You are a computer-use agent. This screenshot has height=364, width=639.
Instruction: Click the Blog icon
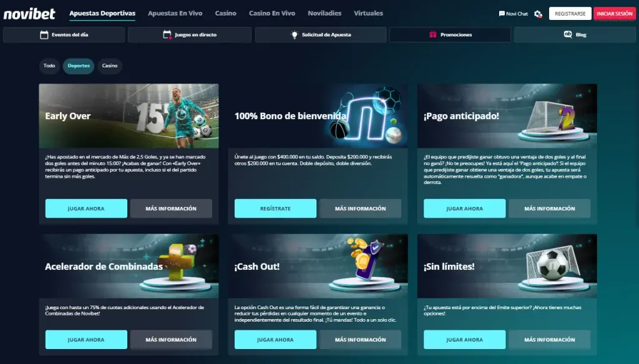pyautogui.click(x=568, y=35)
